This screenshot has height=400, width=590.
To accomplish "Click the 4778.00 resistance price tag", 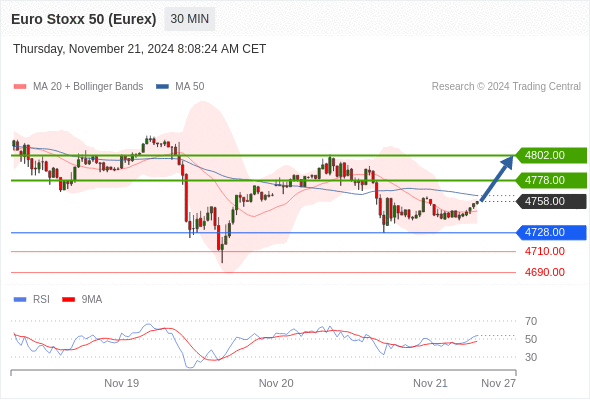I will [x=551, y=180].
